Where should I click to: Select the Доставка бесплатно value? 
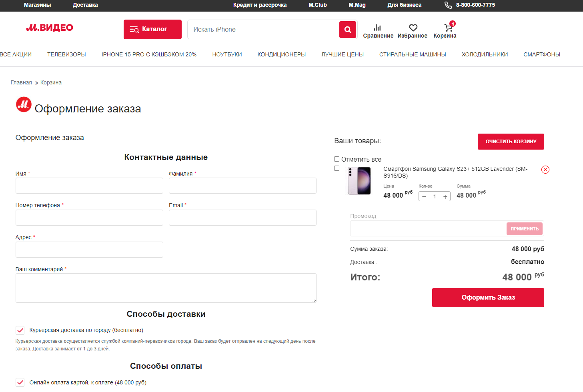click(x=527, y=262)
